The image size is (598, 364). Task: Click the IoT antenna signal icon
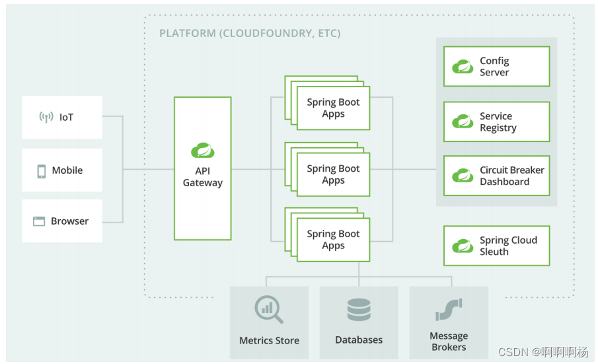pos(46,117)
